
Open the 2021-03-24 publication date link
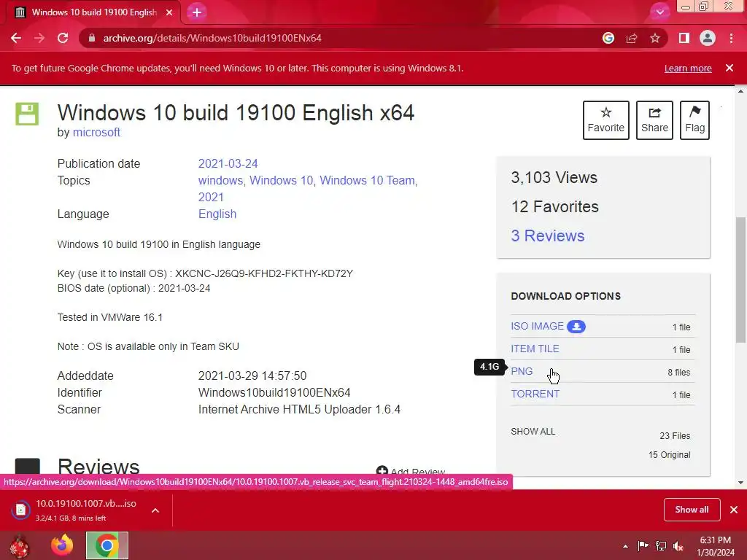tap(228, 164)
